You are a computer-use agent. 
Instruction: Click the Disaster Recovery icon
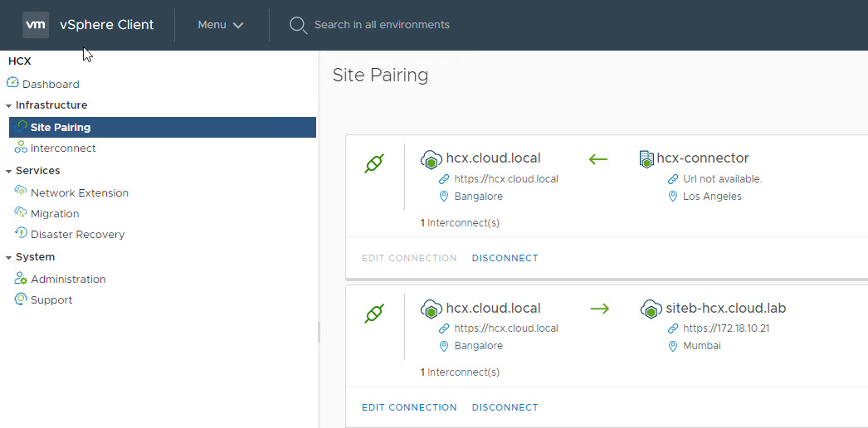click(21, 234)
